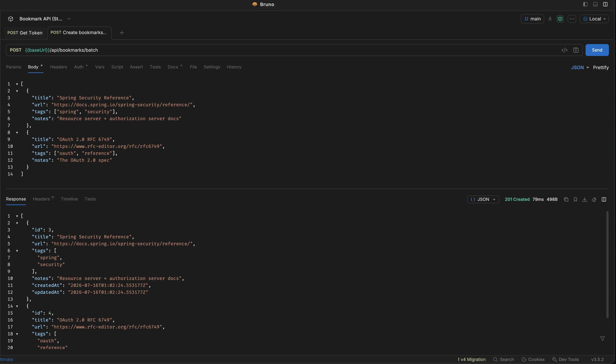Collapse the request body line 2 object

coord(17,91)
